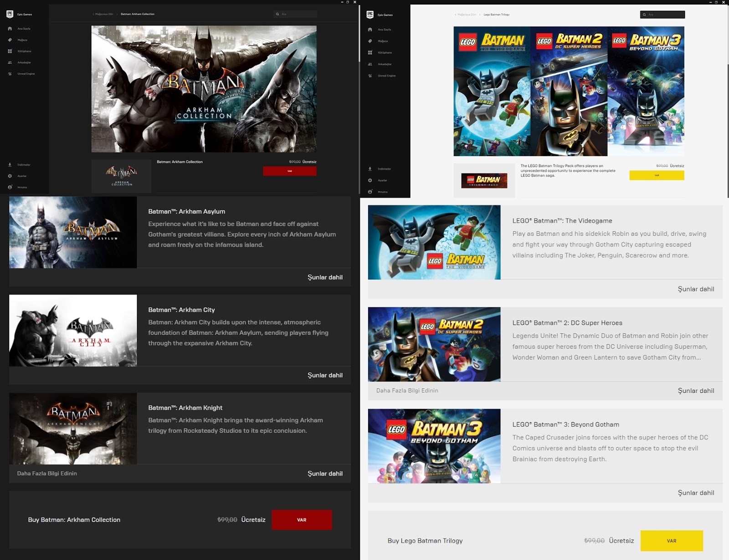Click the Epic Games logo in the Arkham Collection window
Viewport: 729px width, 560px height.
pos(10,14)
